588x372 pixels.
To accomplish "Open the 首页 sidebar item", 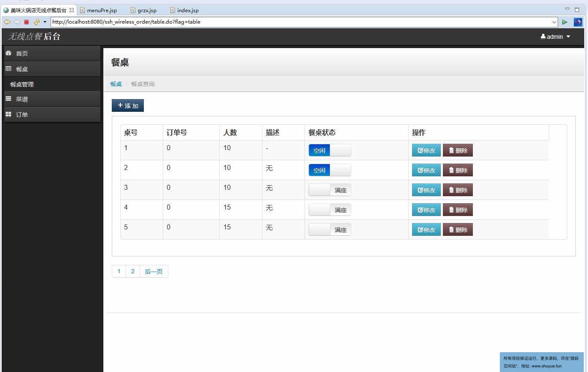I will pos(52,53).
